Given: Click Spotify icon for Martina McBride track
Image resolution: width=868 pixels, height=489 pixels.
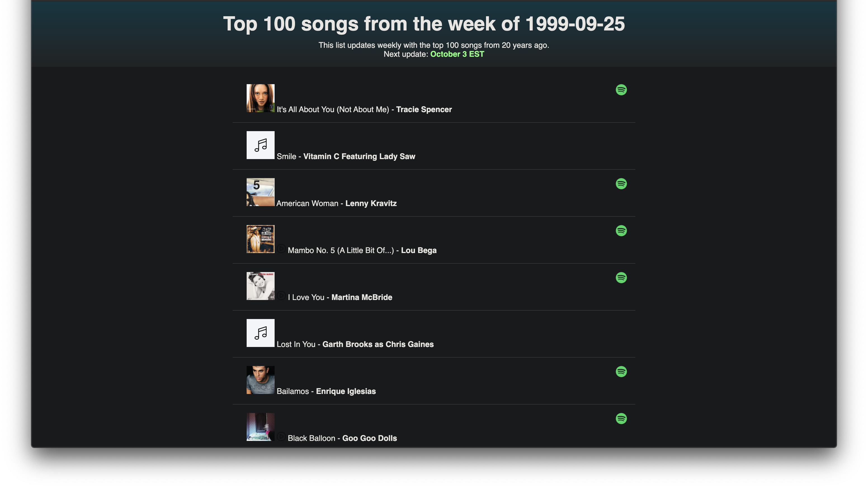Looking at the screenshot, I should point(621,278).
